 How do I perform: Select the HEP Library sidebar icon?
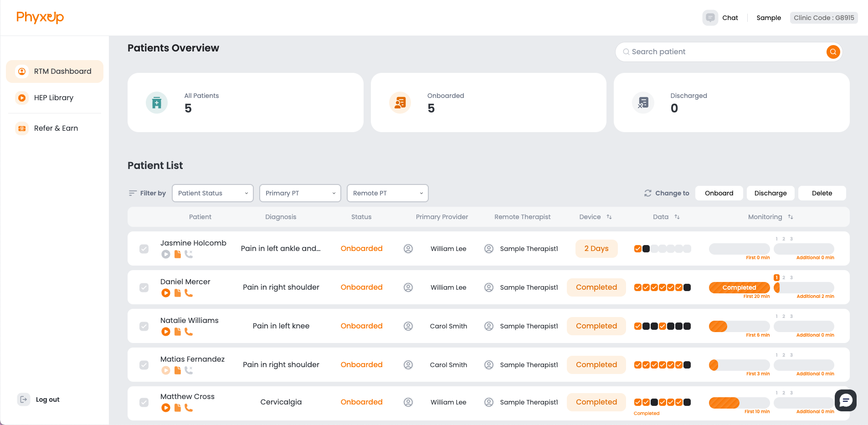[x=22, y=98]
